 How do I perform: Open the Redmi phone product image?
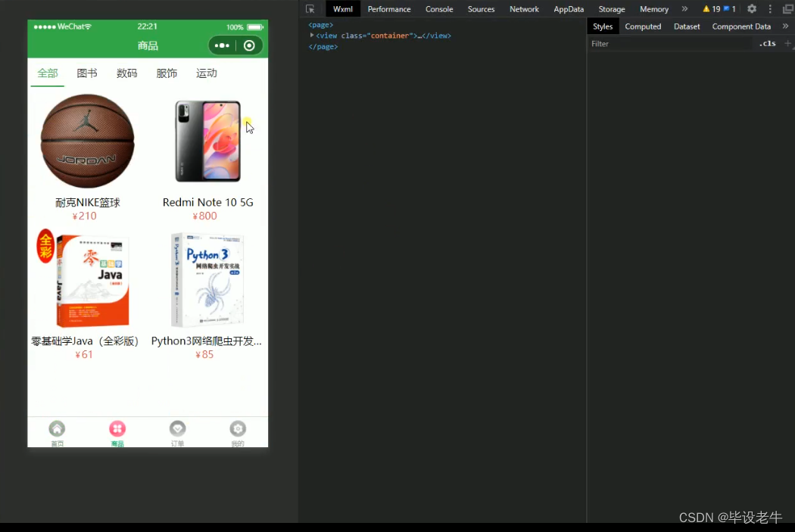(x=208, y=141)
